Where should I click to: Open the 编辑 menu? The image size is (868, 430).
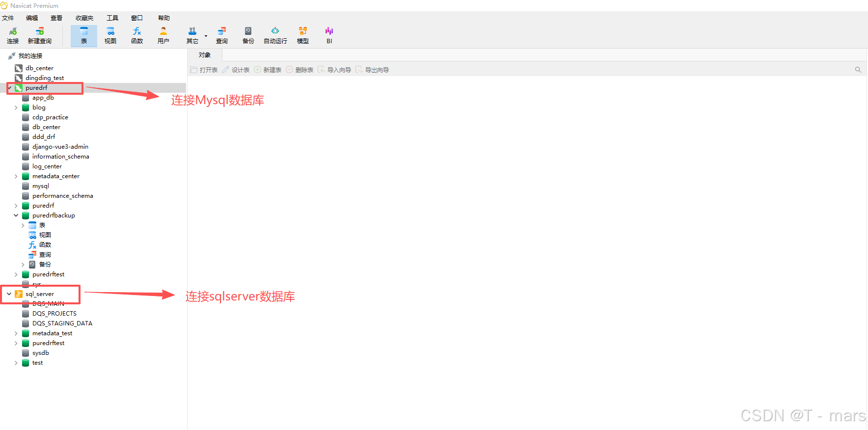pos(32,18)
